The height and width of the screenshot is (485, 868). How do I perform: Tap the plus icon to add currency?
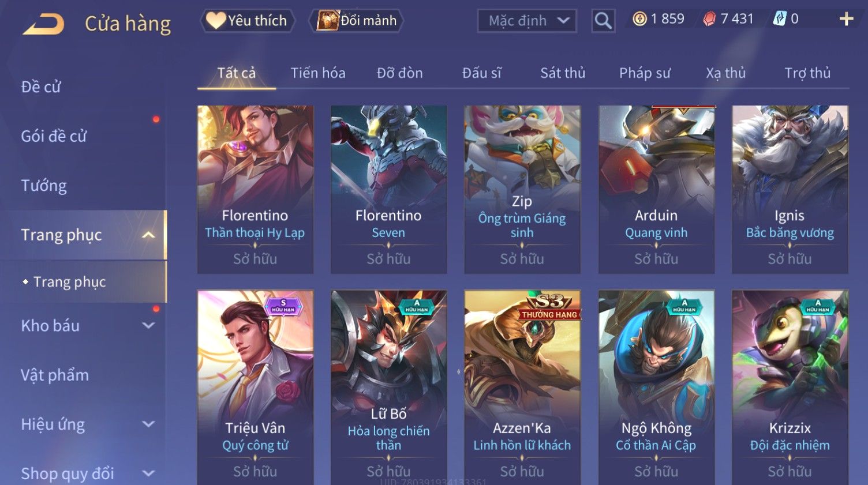coord(846,20)
